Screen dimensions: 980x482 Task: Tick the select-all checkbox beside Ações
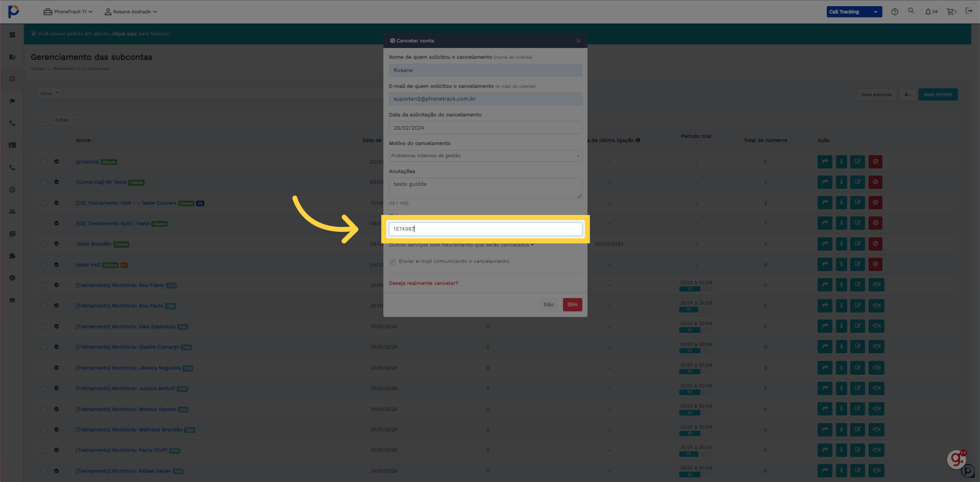coord(44,120)
